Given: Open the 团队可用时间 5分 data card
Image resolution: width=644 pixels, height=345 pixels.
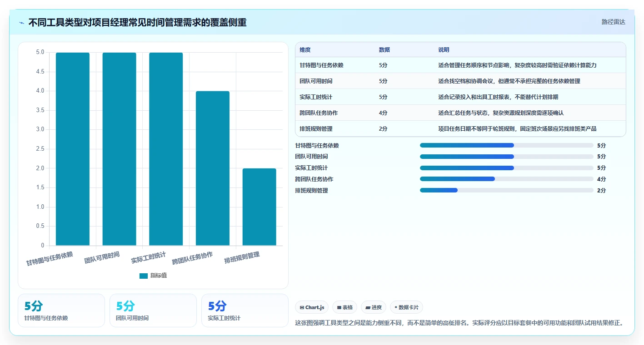Looking at the screenshot, I should coord(153,310).
